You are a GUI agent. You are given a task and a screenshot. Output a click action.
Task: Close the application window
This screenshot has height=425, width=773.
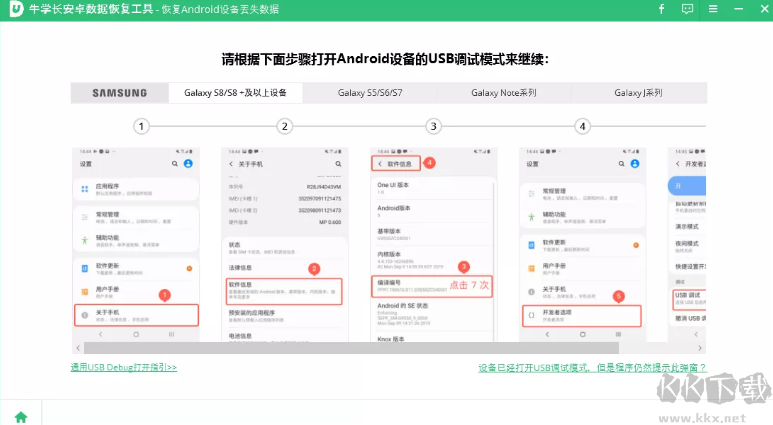(x=765, y=9)
